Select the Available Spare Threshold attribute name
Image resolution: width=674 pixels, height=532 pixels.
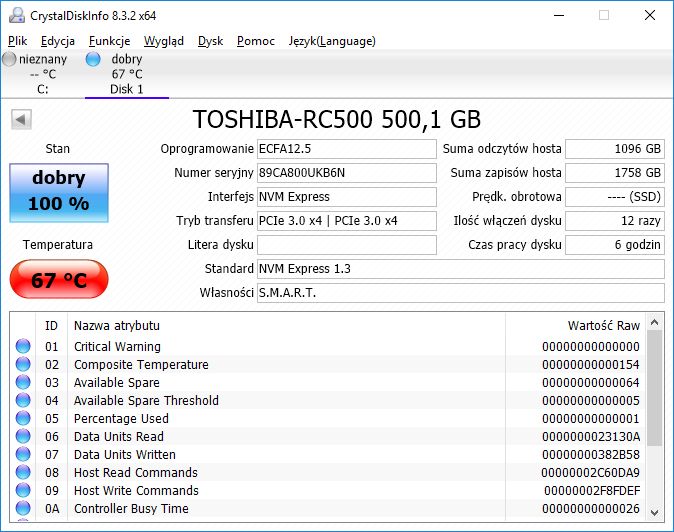(x=146, y=401)
